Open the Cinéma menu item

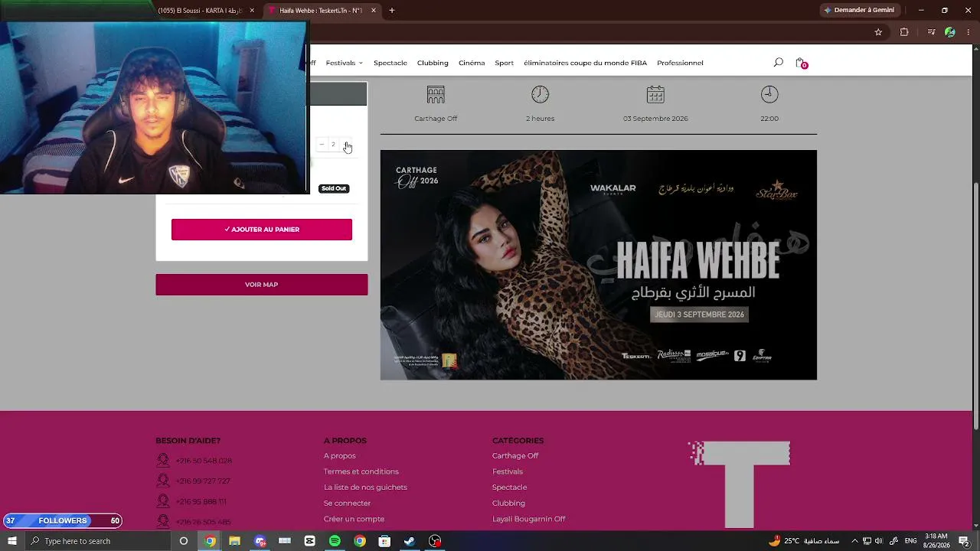(x=472, y=63)
